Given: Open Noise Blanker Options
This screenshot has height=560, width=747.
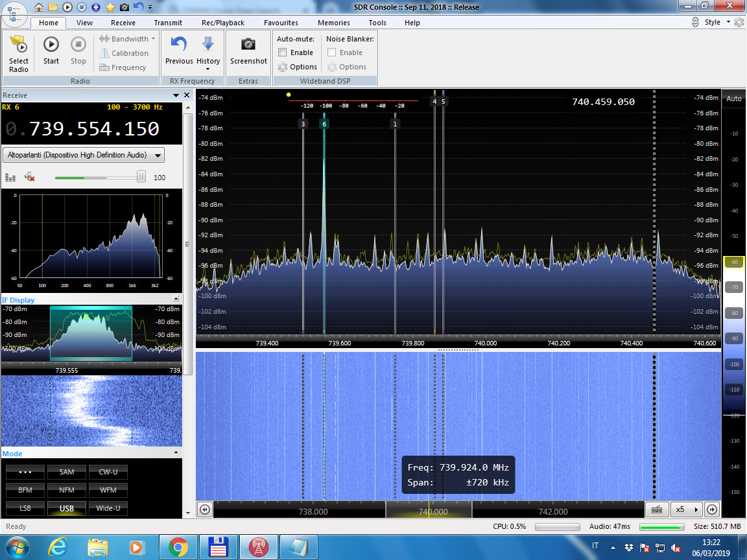Looking at the screenshot, I should (347, 67).
